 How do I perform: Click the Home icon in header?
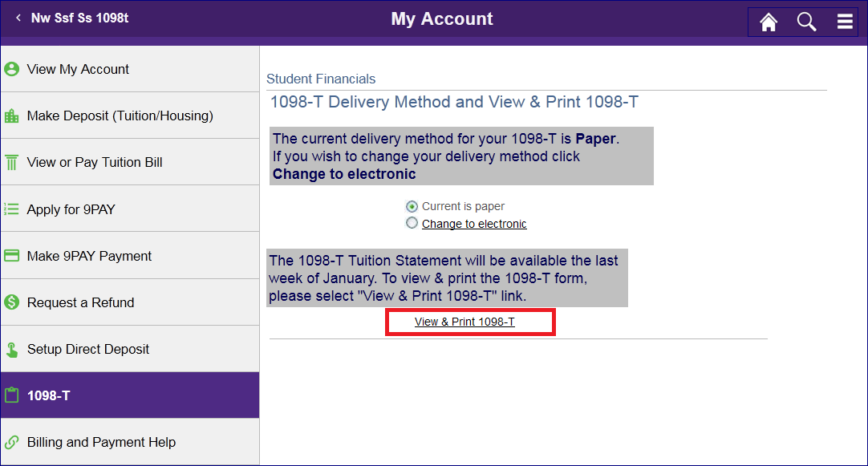point(769,22)
